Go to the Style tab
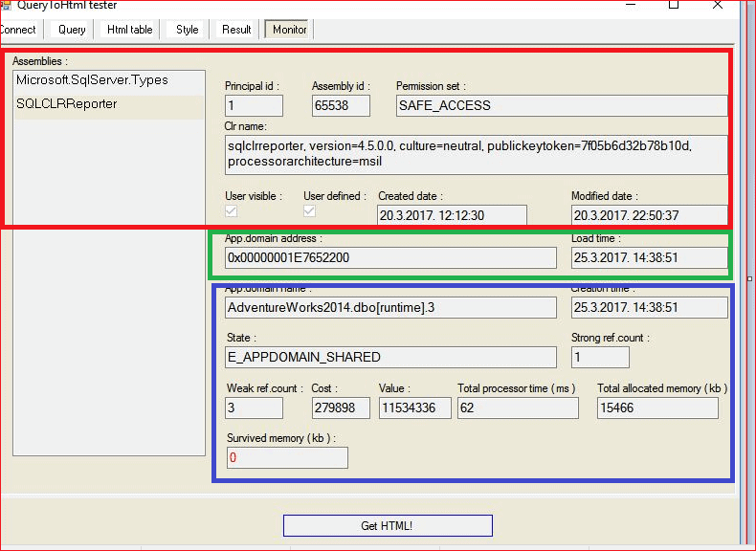This screenshot has height=551, width=756. 187,30
